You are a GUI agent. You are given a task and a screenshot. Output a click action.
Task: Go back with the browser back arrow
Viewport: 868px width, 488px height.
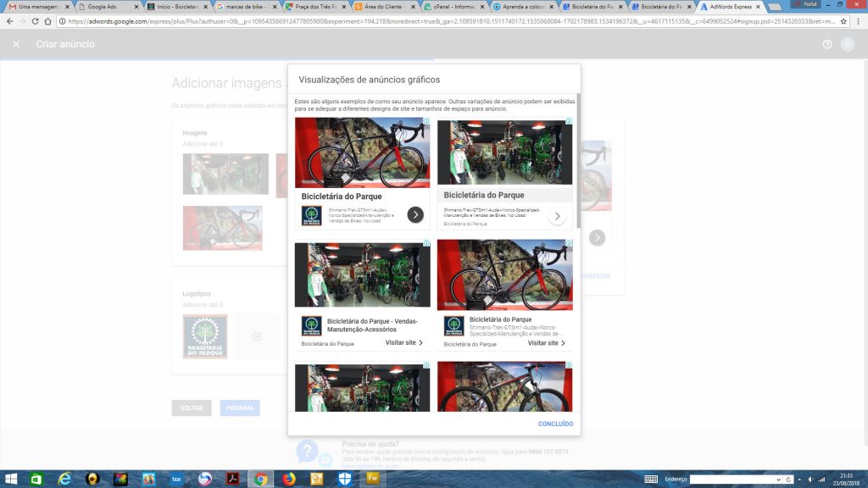pyautogui.click(x=9, y=21)
